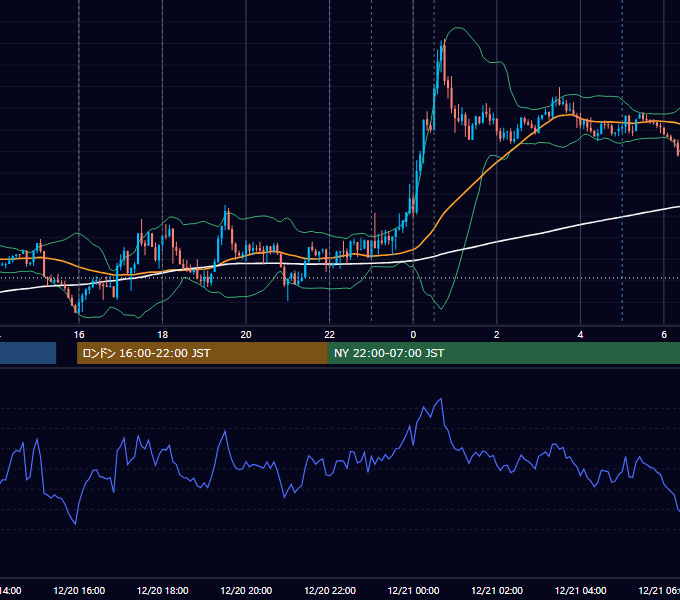
Task: Click the 12/20 18:00 date label
Action: point(163,590)
